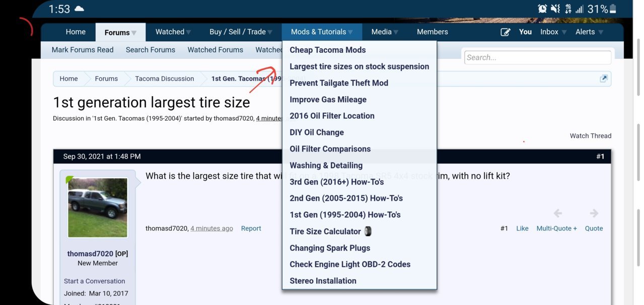Screen dimensions: 644x305
Task: Click the previous post arrow icon
Action: pos(558,213)
